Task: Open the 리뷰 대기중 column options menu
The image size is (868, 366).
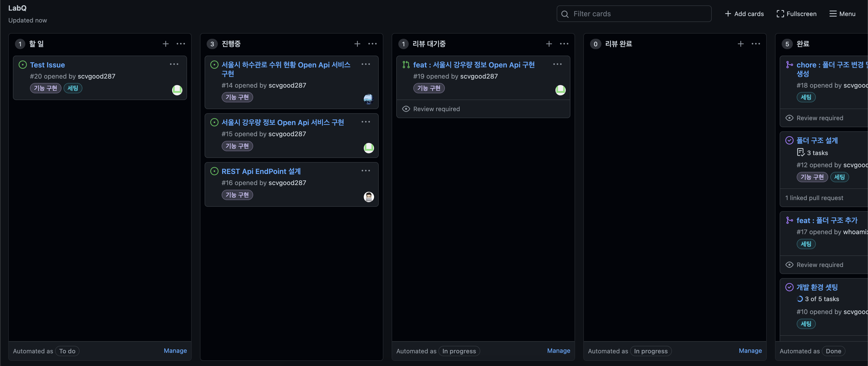Action: pos(564,44)
